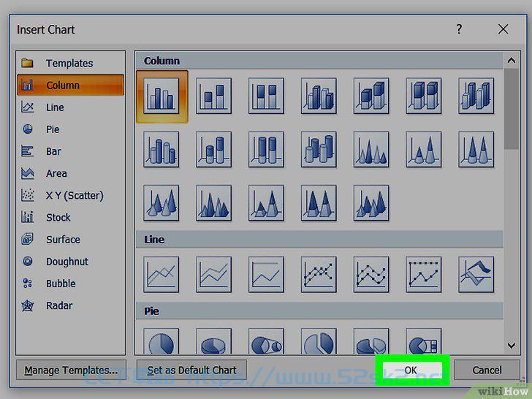Select the Stacked Cylinder chart

[213, 150]
